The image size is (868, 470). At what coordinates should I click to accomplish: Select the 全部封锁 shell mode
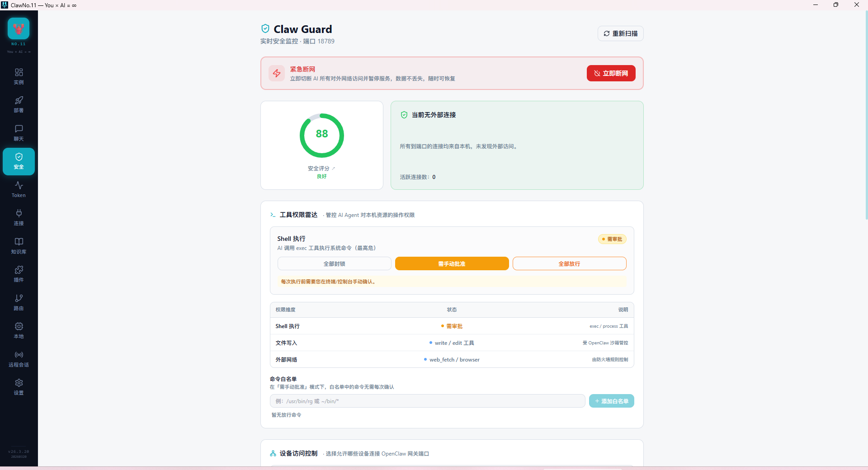coord(334,263)
